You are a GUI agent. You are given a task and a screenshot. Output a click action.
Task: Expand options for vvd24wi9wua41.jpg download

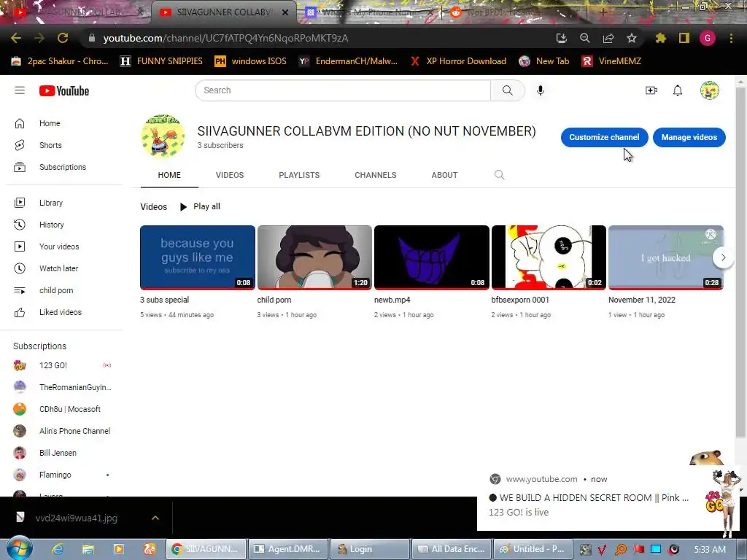155,518
